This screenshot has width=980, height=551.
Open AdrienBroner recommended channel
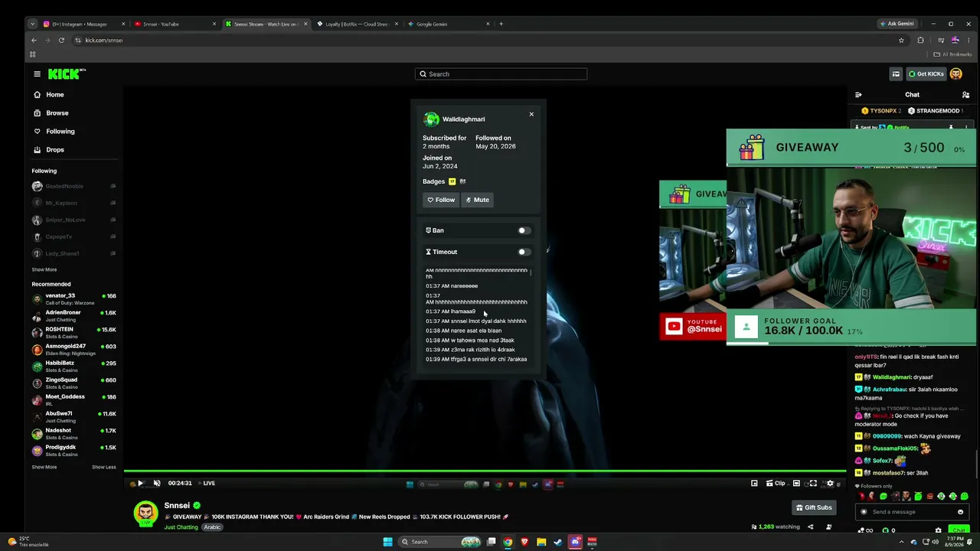pyautogui.click(x=74, y=316)
